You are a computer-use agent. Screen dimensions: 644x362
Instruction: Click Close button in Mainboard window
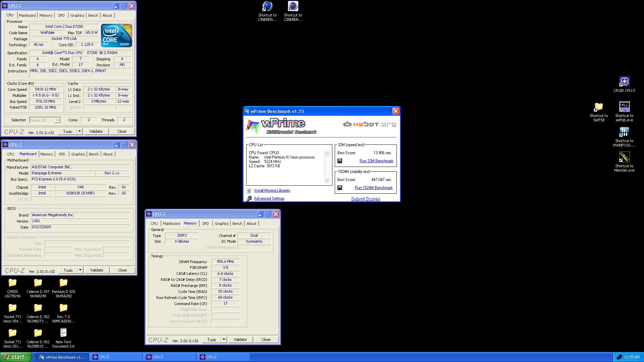tap(122, 270)
